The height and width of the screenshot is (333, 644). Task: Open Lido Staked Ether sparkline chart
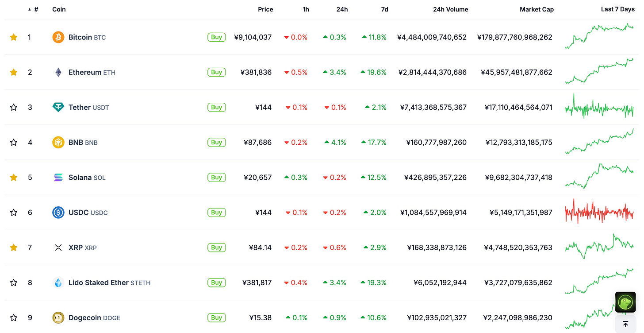tap(599, 281)
